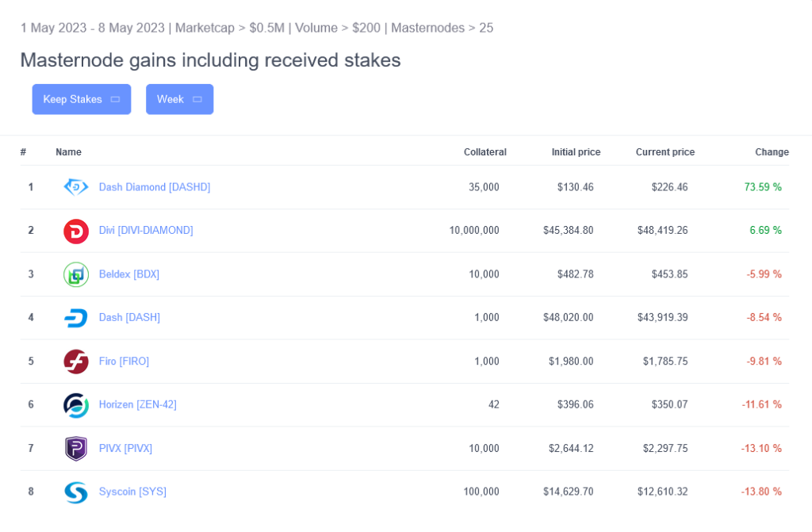Open the Keep Stakes dropdown

pyautogui.click(x=82, y=99)
